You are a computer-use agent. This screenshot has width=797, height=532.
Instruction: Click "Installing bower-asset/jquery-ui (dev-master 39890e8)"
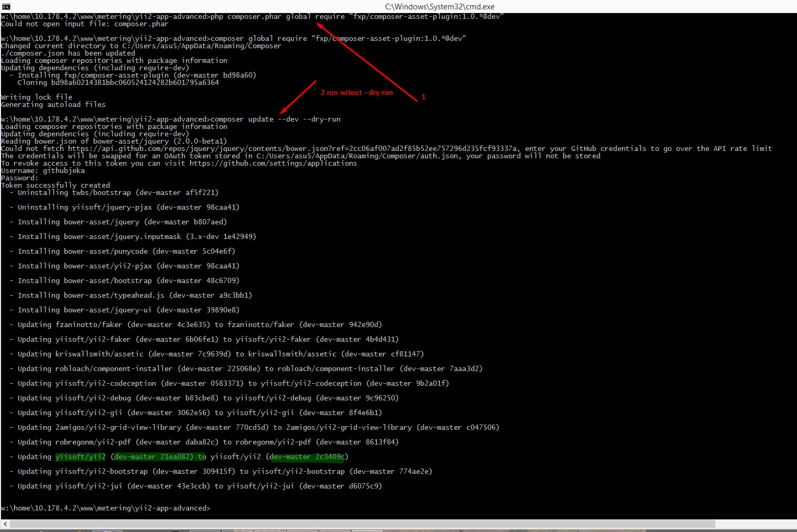pyautogui.click(x=129, y=310)
